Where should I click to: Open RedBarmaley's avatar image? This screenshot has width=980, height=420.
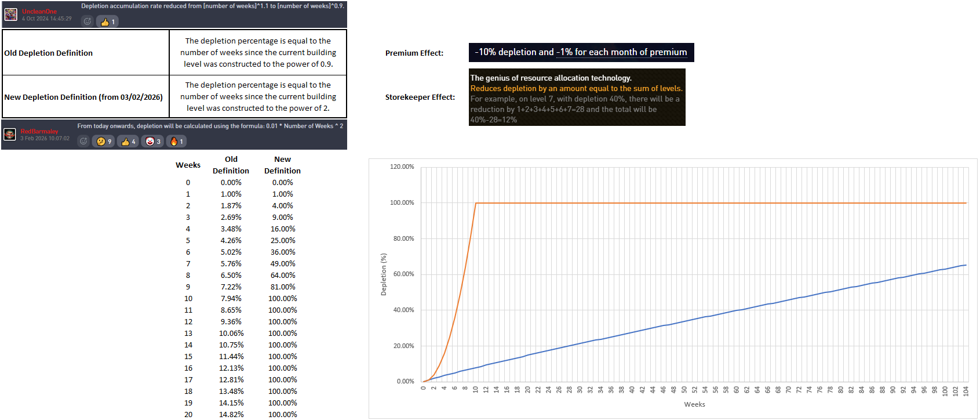(10, 135)
